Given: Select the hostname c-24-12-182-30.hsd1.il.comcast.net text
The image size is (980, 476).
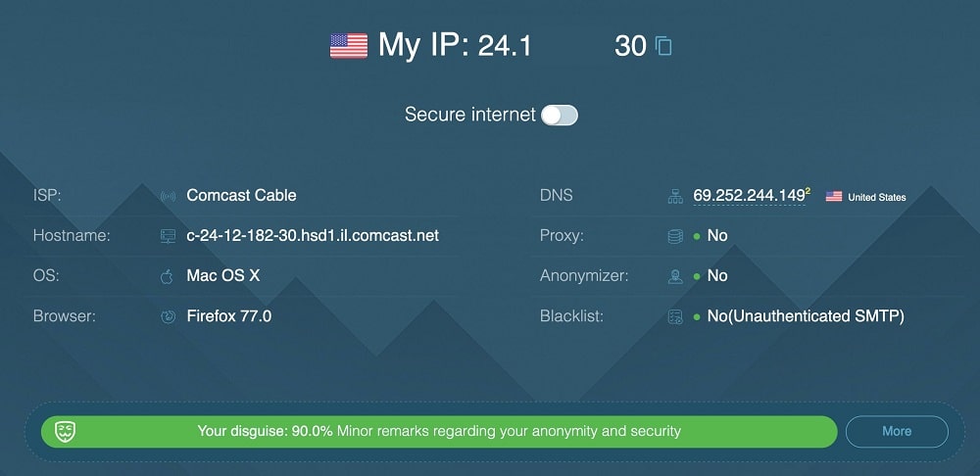Looking at the screenshot, I should tap(313, 235).
